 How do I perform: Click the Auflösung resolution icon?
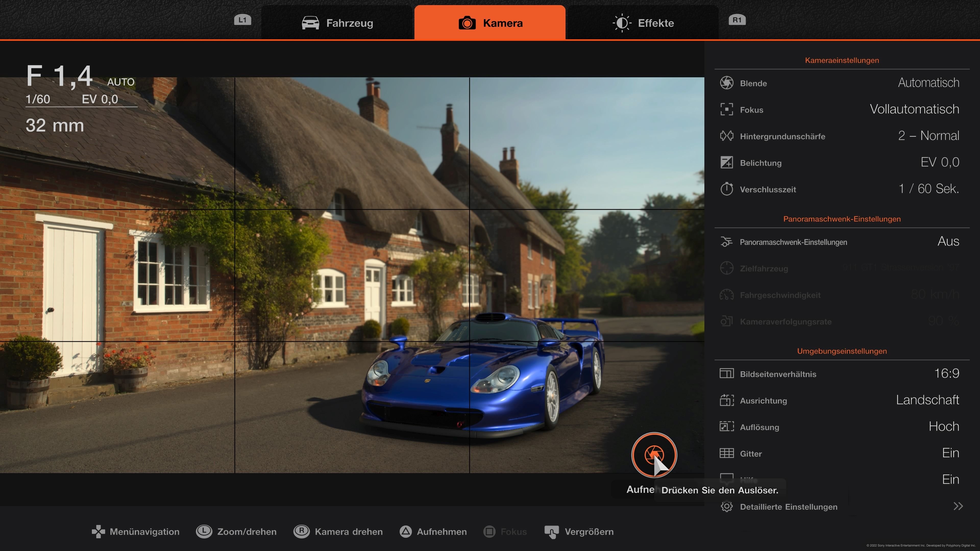(727, 427)
